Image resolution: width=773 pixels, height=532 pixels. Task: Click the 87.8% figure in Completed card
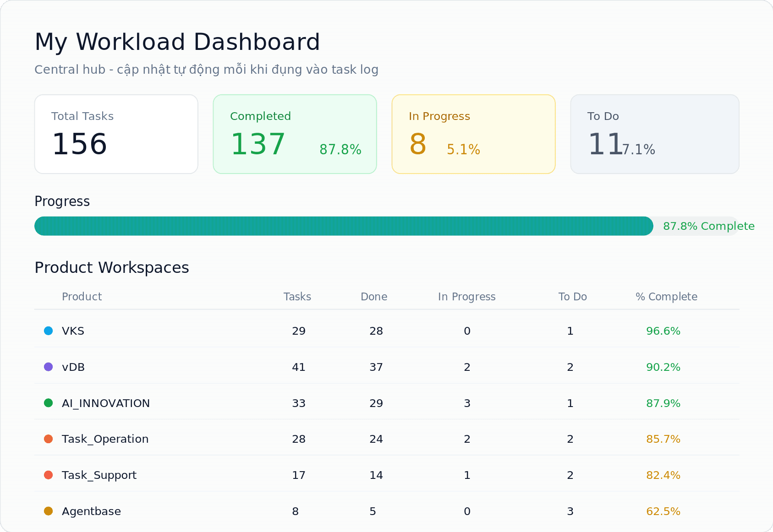[340, 150]
